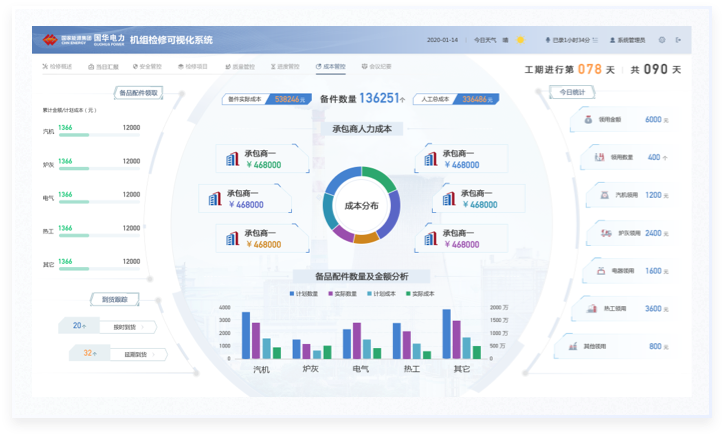The width and height of the screenshot is (724, 436).
Task: Click the 按时到货 button
Action: [122, 326]
